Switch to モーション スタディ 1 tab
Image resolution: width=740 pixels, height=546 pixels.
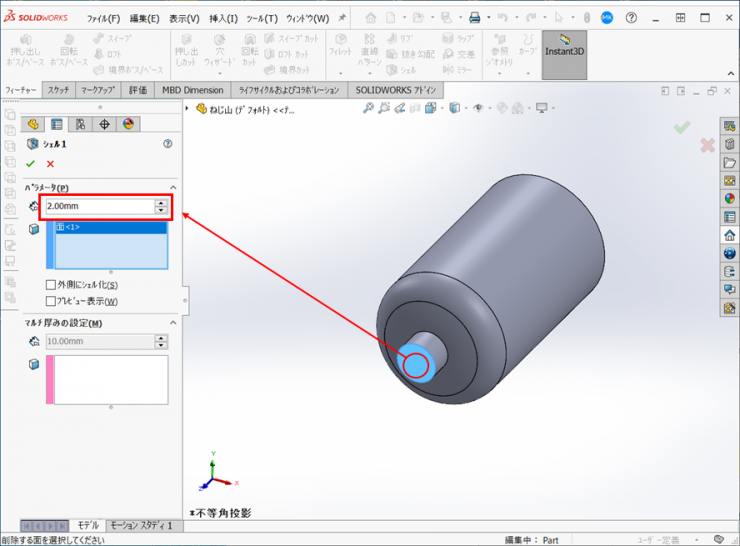(140, 525)
